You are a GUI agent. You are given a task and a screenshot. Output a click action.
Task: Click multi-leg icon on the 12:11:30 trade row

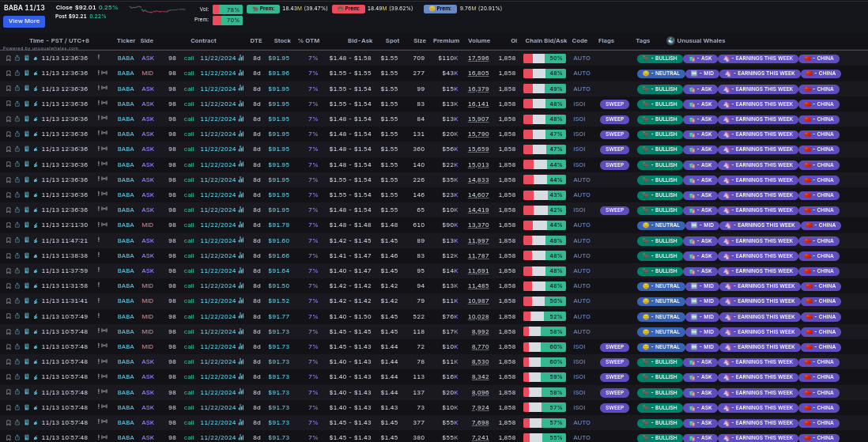tap(104, 225)
